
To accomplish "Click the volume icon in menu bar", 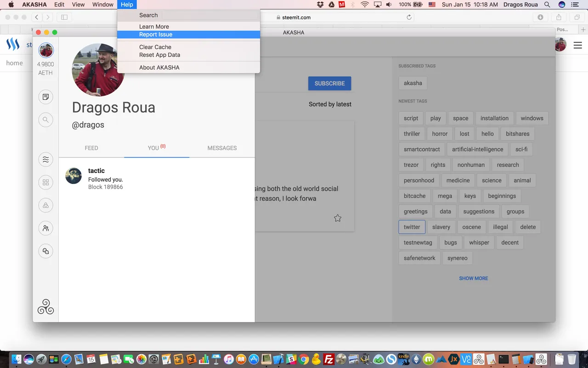I will point(389,5).
